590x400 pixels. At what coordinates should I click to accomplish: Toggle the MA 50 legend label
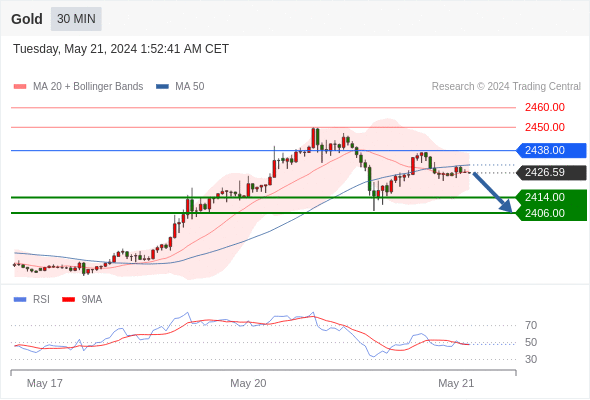click(x=190, y=87)
